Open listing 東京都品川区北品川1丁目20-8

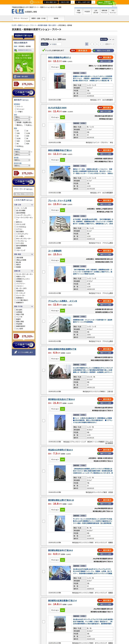coord(61,399)
